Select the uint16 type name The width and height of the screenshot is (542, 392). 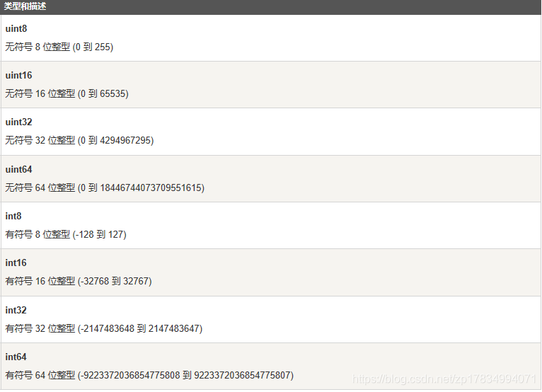coord(18,76)
